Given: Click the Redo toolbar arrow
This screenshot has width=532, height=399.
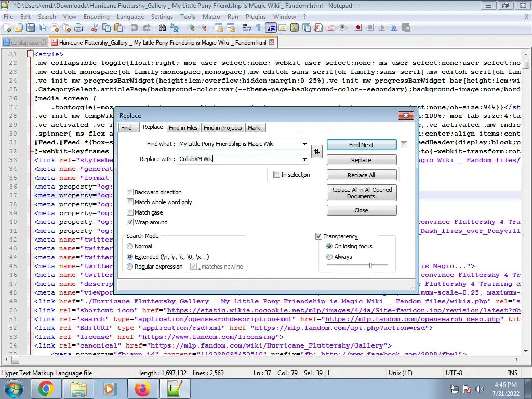Looking at the screenshot, I should 146,28.
